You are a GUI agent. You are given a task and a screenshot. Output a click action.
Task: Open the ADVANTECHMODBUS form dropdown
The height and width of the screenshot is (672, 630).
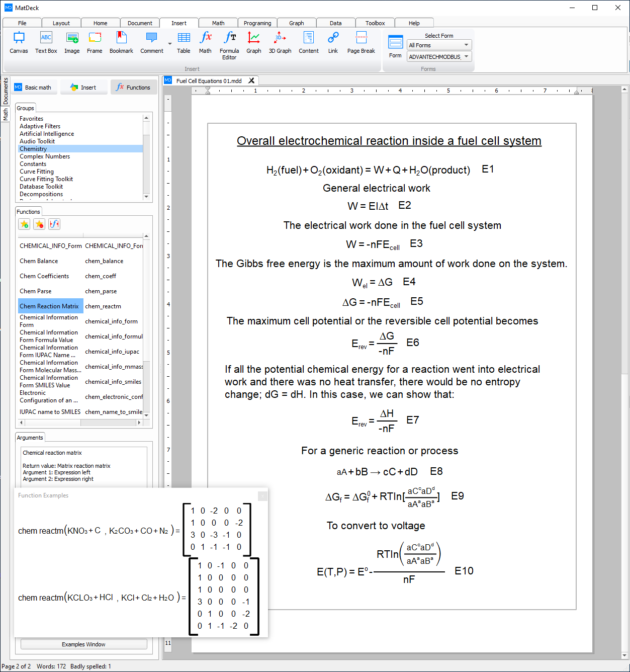click(x=439, y=57)
